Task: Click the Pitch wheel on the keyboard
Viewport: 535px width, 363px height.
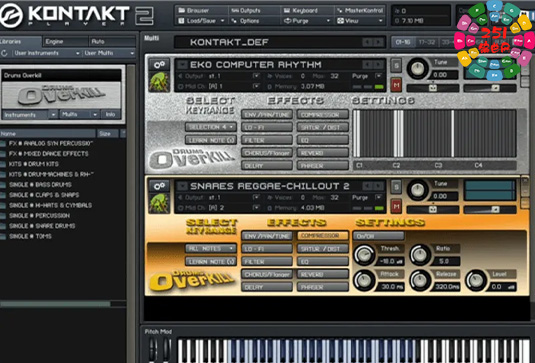Action: pyautogui.click(x=153, y=349)
